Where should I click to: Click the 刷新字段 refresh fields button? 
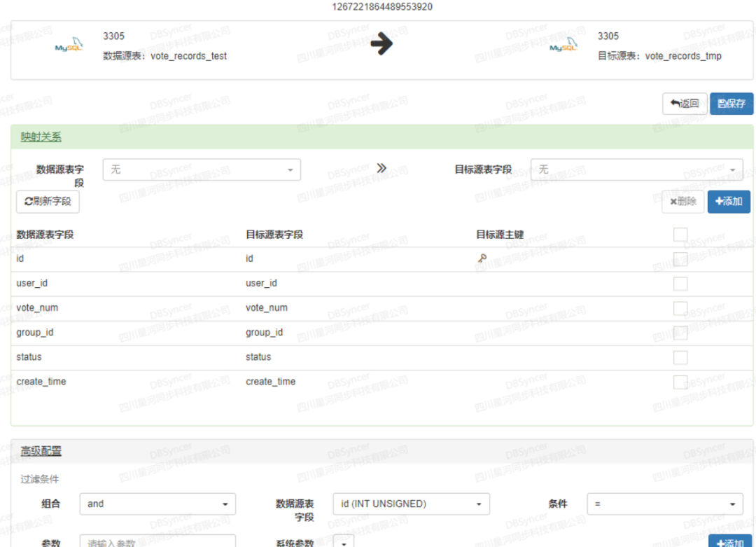tap(48, 202)
